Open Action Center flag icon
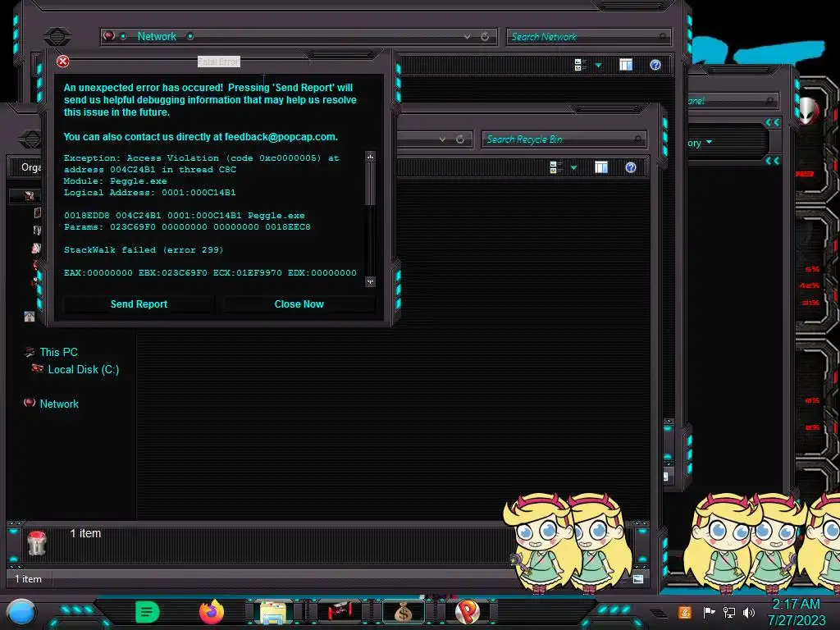840x630 pixels. pyautogui.click(x=709, y=612)
